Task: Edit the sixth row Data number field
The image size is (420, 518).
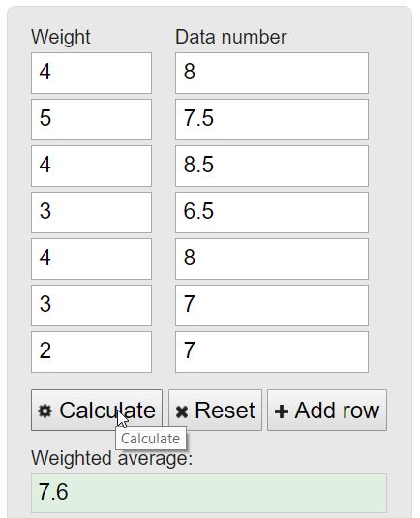Action: 272,306
